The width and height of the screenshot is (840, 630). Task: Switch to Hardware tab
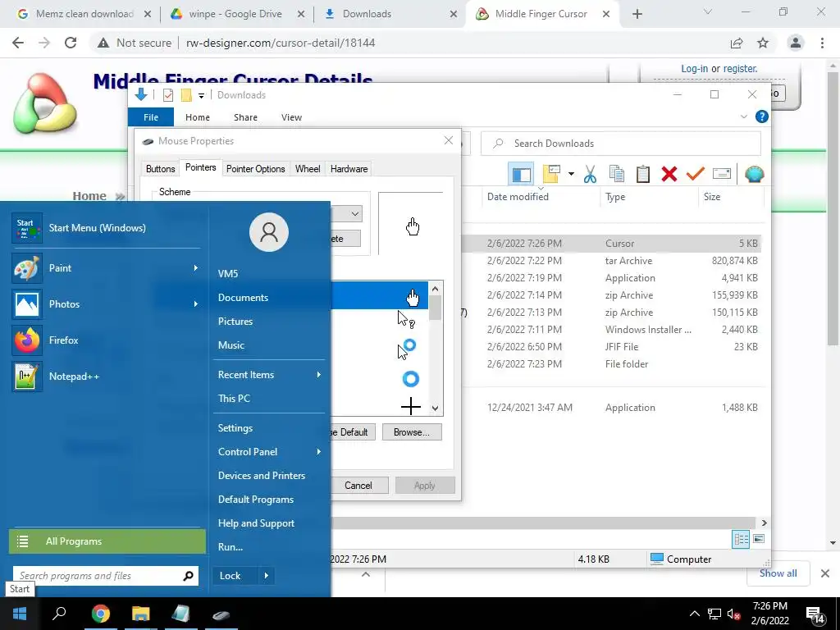(349, 169)
